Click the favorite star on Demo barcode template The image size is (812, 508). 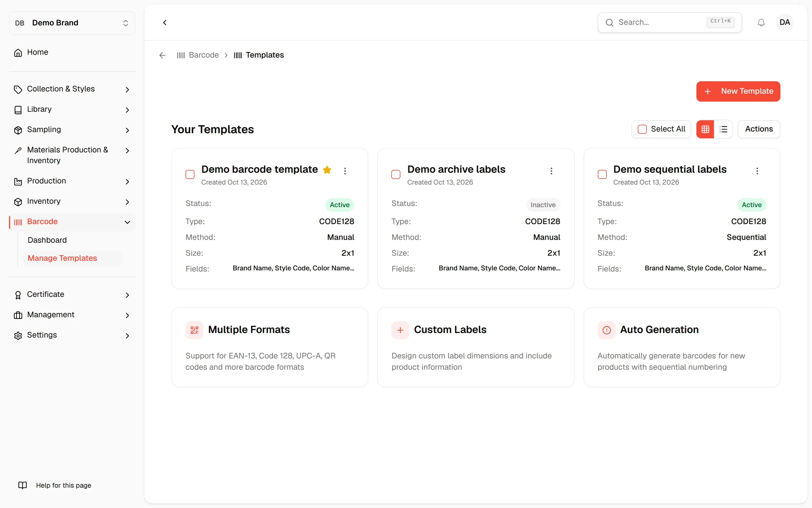pos(327,170)
